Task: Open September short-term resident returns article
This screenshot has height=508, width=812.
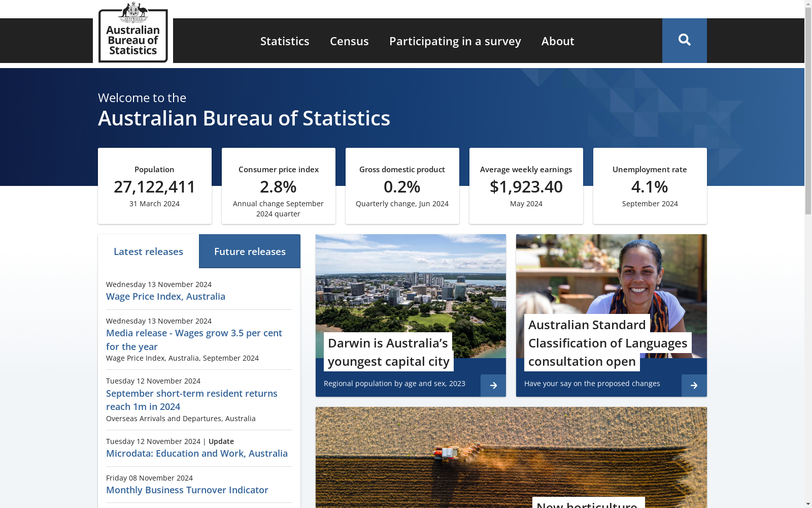Action: [191, 400]
